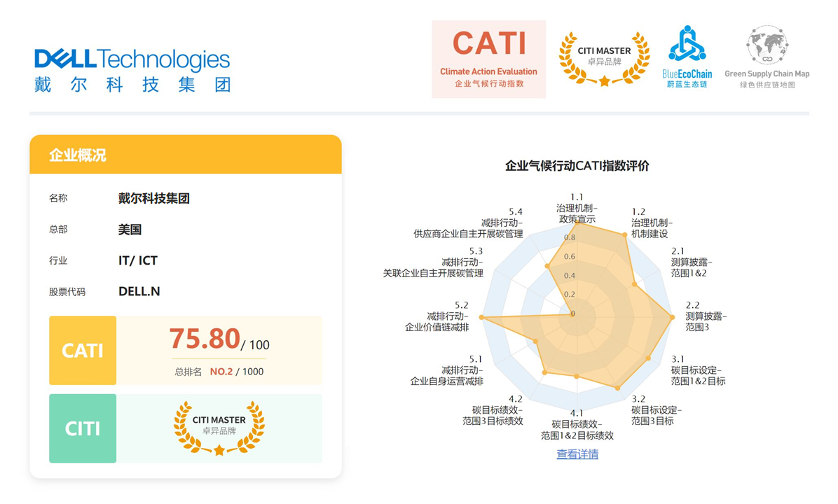The height and width of the screenshot is (504, 838).
Task: Click the radar data point on axis 1.2
Action: click(625, 234)
